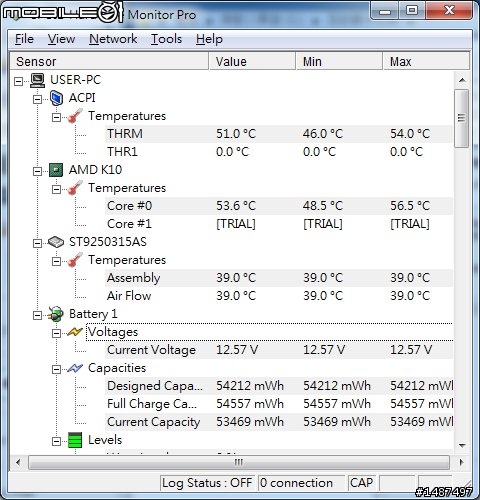Click the USER-PC computer icon
This screenshot has height=500, width=480.
(37, 80)
